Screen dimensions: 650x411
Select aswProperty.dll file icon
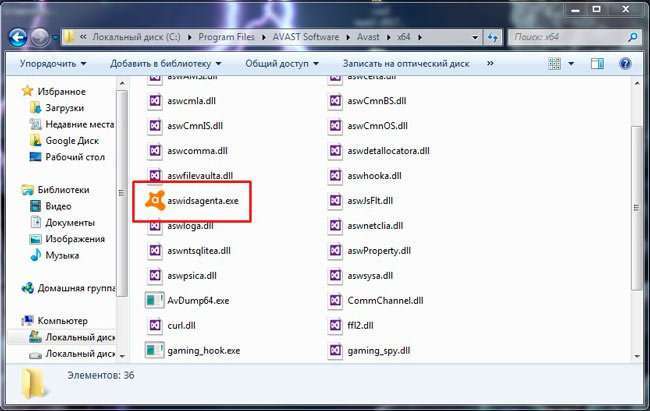point(335,250)
